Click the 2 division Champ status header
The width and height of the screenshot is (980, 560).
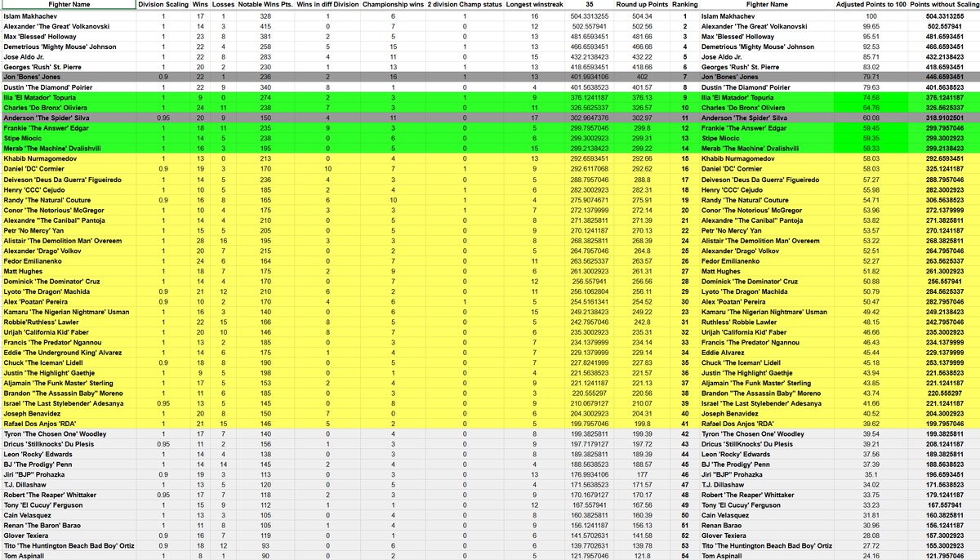[x=464, y=5]
